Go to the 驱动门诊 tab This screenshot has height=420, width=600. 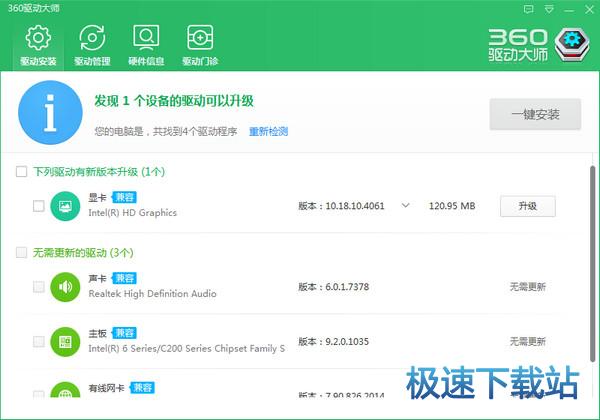coord(200,46)
